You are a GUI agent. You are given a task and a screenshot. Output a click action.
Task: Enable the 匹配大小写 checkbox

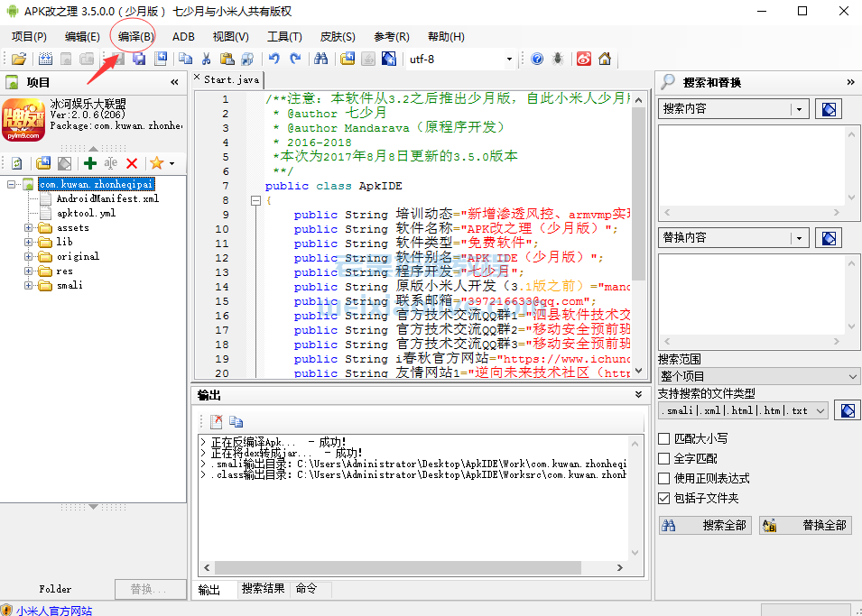[x=665, y=439]
